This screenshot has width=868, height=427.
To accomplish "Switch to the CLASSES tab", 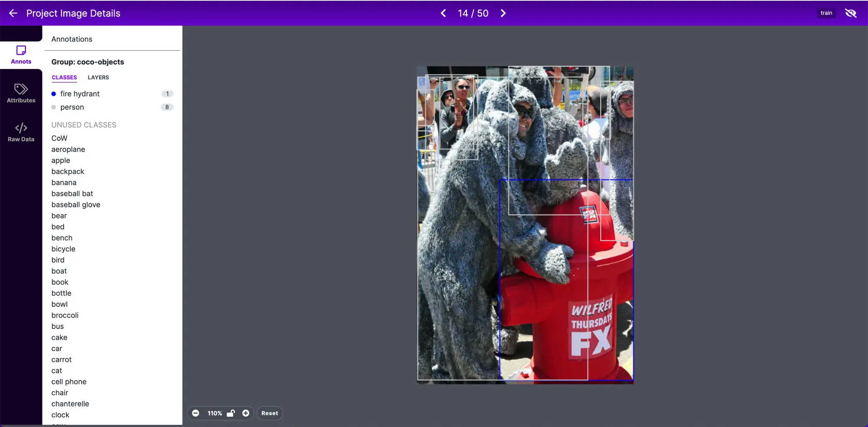I will (x=64, y=78).
